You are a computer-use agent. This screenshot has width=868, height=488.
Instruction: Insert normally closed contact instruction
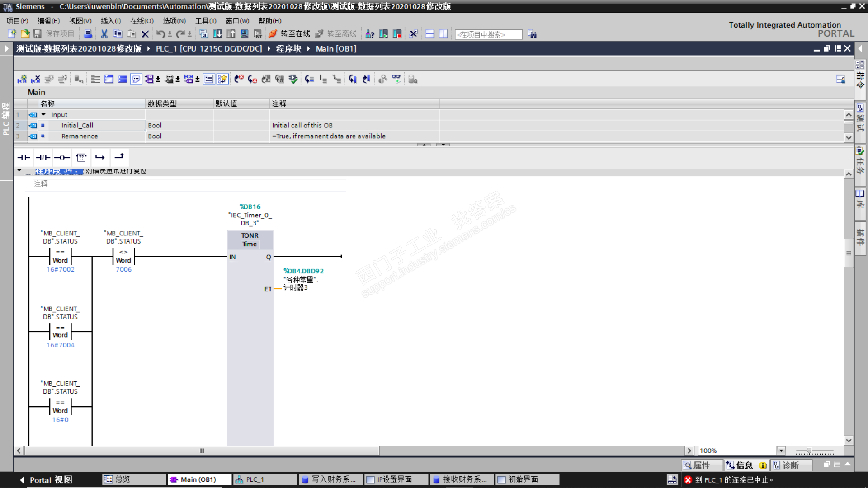click(x=43, y=157)
